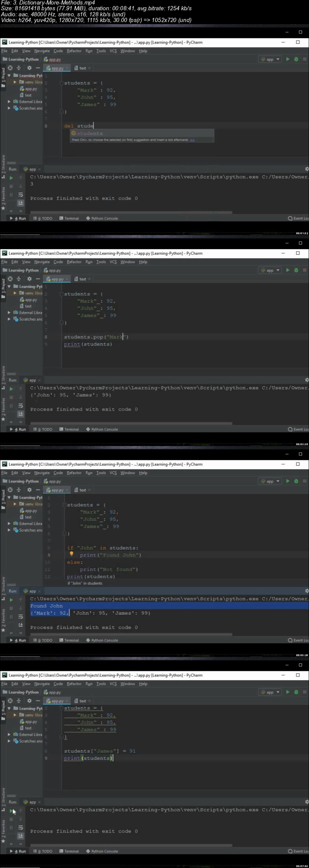Click code line students["James"] = 91
The image size is (309, 868).
(x=100, y=751)
